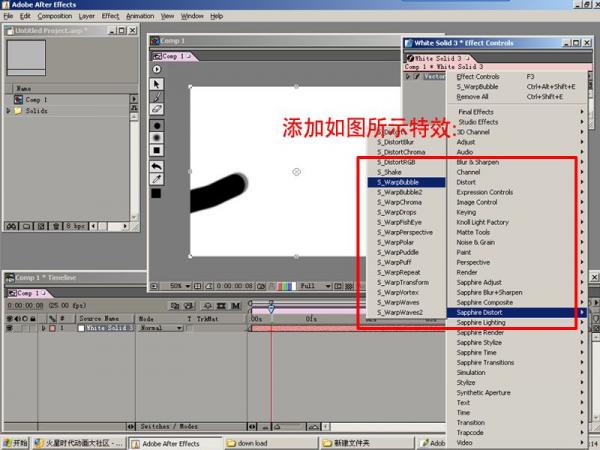Create new folder in Project panel
Image resolution: width=600 pixels, height=450 pixels.
[x=26, y=226]
